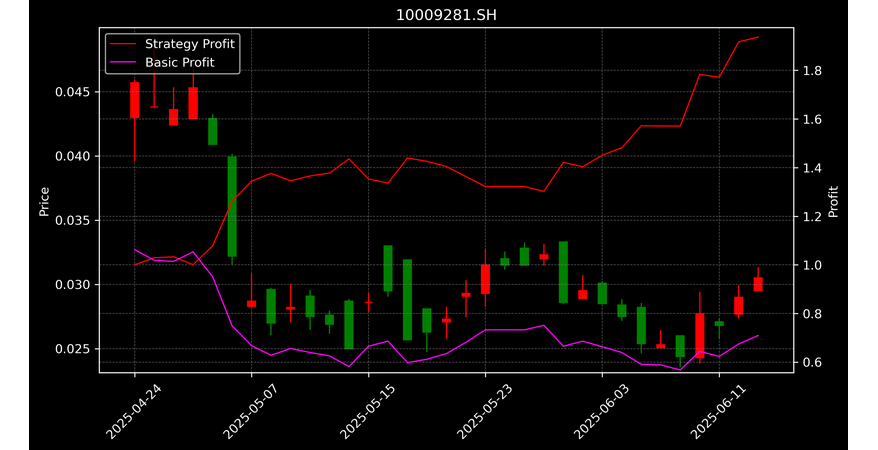
Task: Click the 2025-05-07 date label
Action: 251,412
